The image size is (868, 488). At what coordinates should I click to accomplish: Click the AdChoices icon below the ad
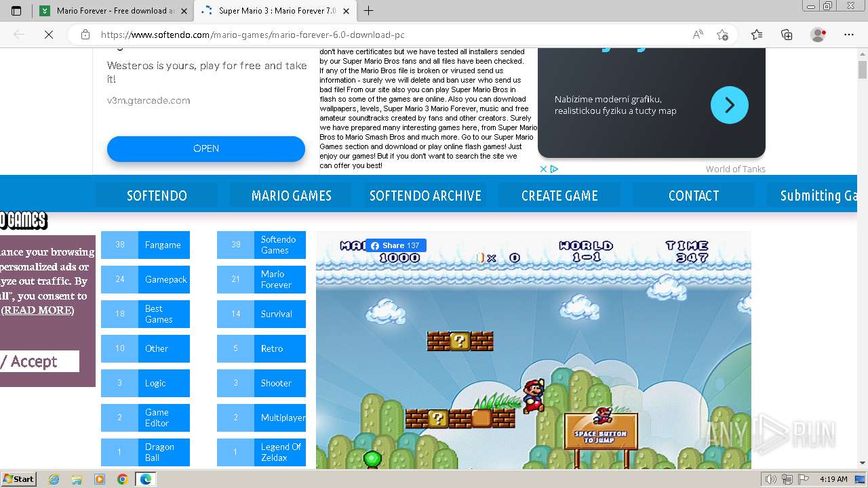[x=553, y=169]
